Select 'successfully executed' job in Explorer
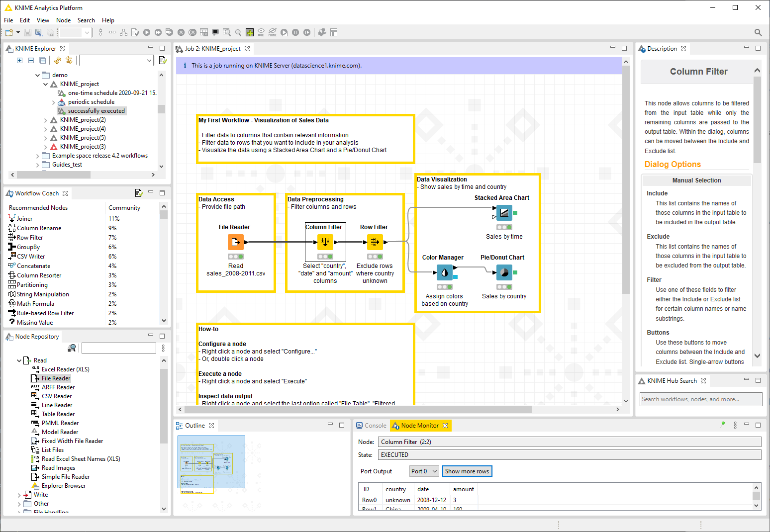Viewport: 770px width, 532px height. (96, 111)
